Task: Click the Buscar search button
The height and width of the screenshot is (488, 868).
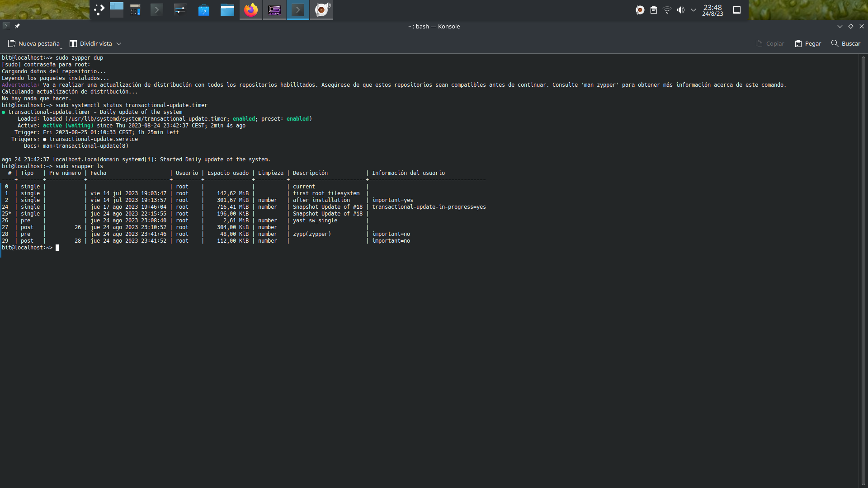Action: click(x=846, y=44)
